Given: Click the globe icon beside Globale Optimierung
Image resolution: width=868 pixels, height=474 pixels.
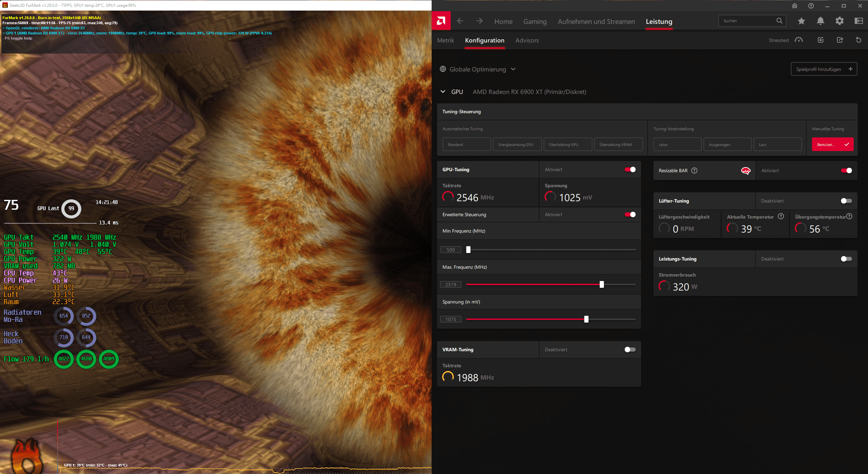Looking at the screenshot, I should [443, 69].
